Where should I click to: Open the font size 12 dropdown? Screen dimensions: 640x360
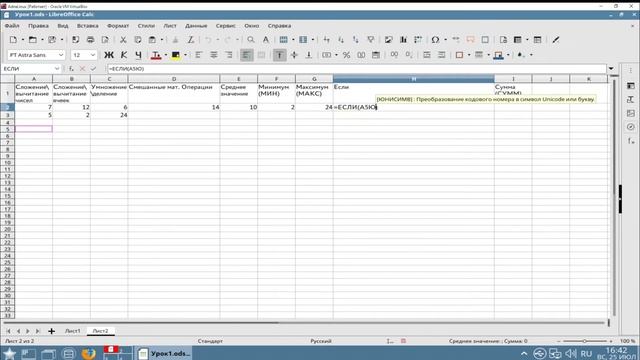pos(93,55)
